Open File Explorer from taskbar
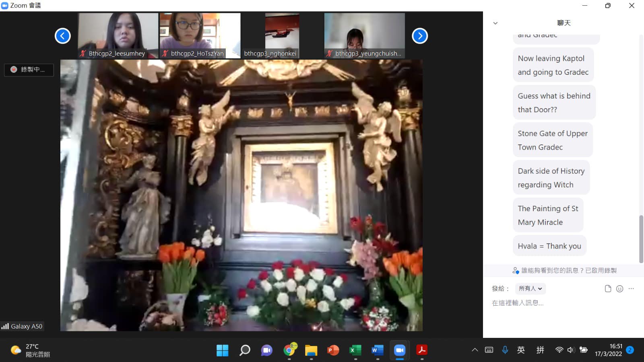 (311, 350)
